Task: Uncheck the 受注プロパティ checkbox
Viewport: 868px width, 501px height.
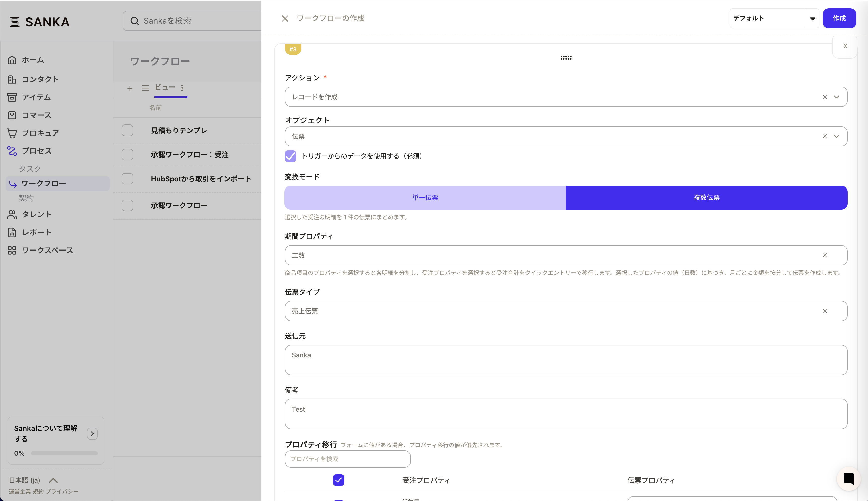Action: pyautogui.click(x=338, y=480)
